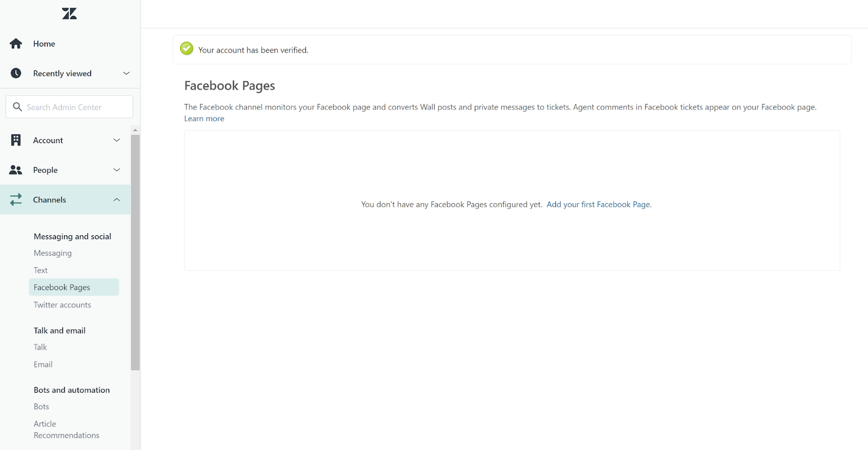
Task: Select Twitter accounts in sidebar
Action: point(62,305)
